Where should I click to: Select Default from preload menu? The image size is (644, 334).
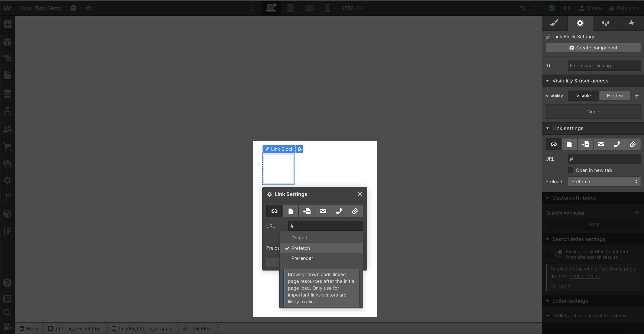[299, 238]
